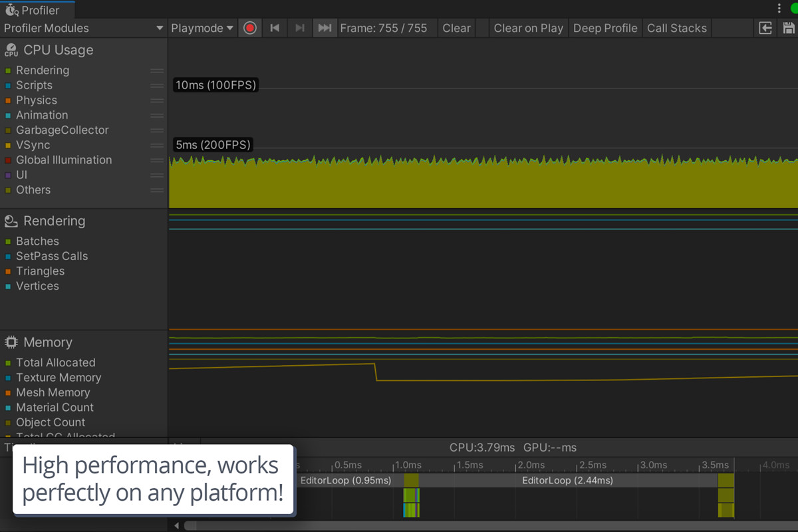Click the CPU Usage module icon
Screen dimensions: 798x532
click(x=11, y=50)
